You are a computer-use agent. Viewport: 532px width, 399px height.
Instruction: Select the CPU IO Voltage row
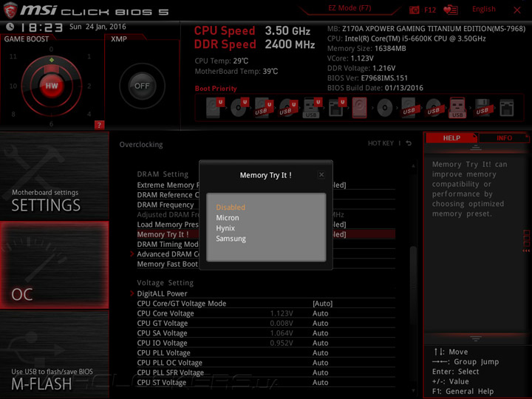pos(266,343)
